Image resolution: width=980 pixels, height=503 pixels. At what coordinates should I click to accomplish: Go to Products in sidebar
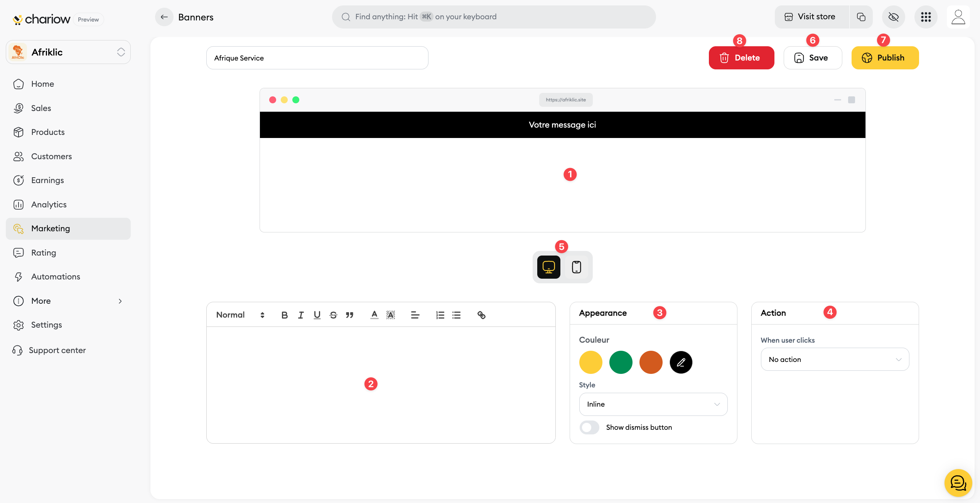pyautogui.click(x=48, y=132)
